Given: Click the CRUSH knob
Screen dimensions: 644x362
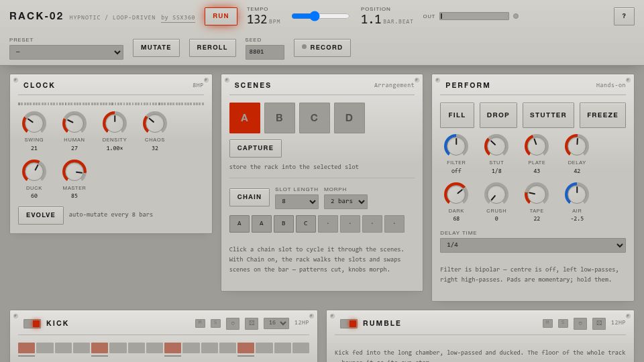Looking at the screenshot, I should pos(496,194).
